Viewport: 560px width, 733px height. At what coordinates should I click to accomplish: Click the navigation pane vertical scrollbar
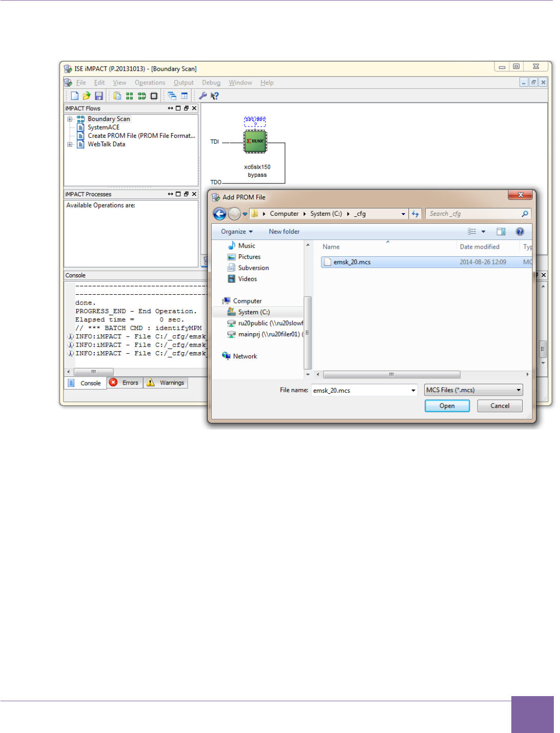(x=307, y=333)
